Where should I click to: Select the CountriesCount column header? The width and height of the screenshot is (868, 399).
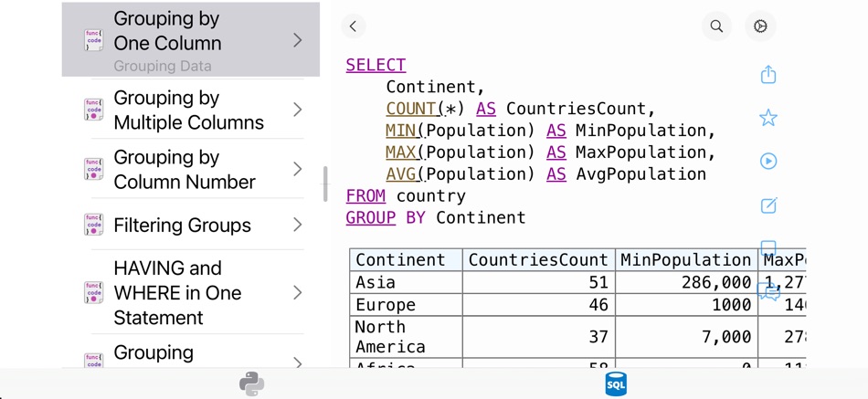point(539,259)
